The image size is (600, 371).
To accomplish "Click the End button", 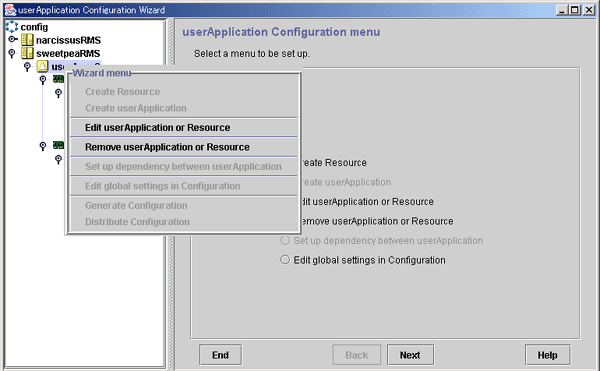I will tap(220, 355).
